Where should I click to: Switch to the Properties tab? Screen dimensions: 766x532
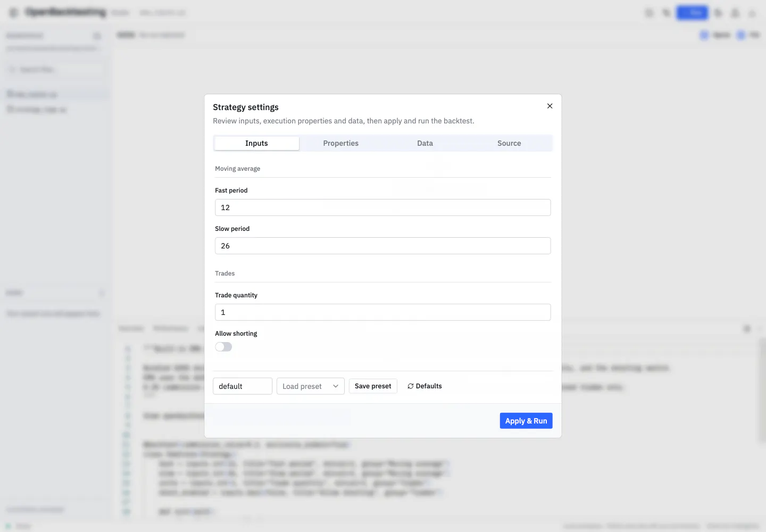click(x=341, y=143)
